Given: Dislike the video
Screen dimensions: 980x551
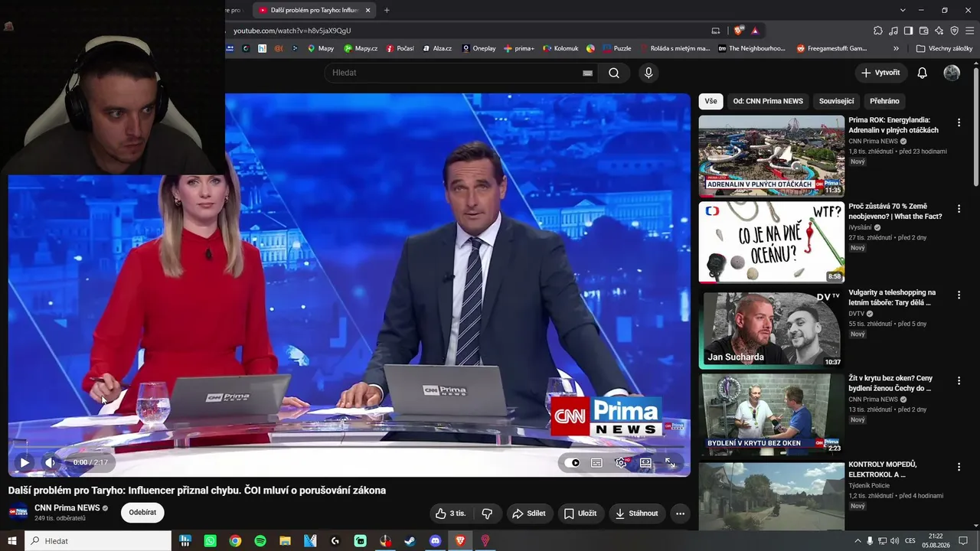Looking at the screenshot, I should tap(487, 514).
